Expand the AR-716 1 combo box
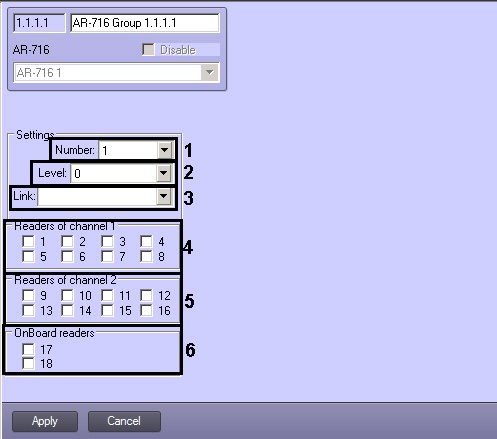This screenshot has height=439, width=497. 209,72
